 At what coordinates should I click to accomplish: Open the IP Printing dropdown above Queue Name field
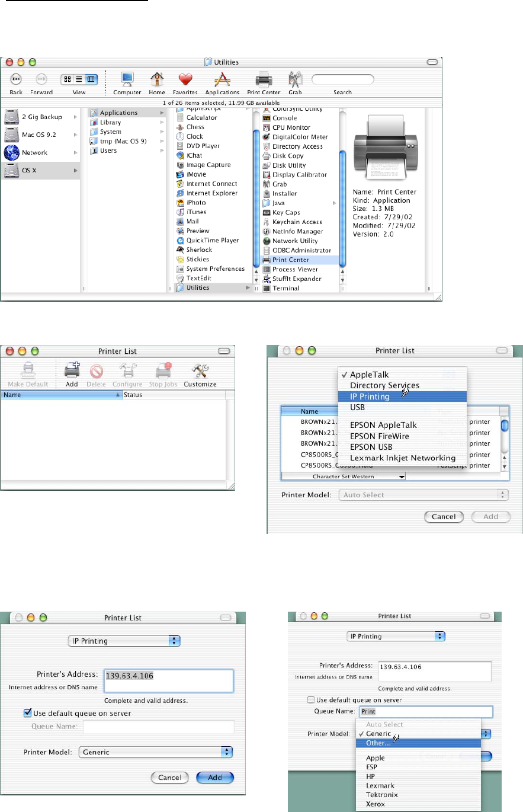click(x=396, y=637)
